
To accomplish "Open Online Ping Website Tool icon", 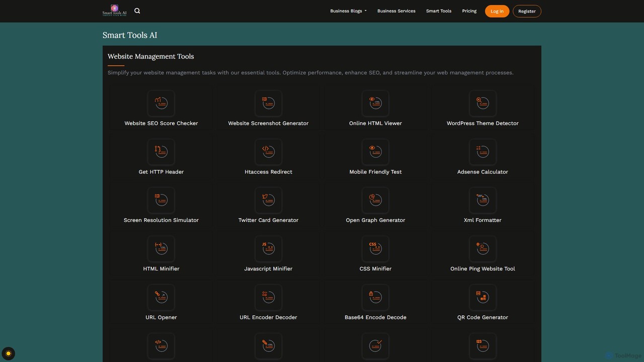I will (x=482, y=249).
